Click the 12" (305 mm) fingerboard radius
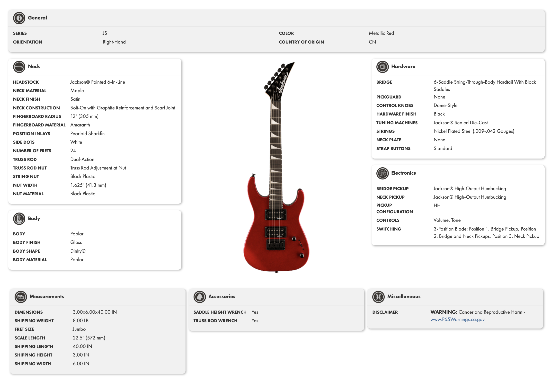This screenshot has height=392, width=551. point(84,116)
